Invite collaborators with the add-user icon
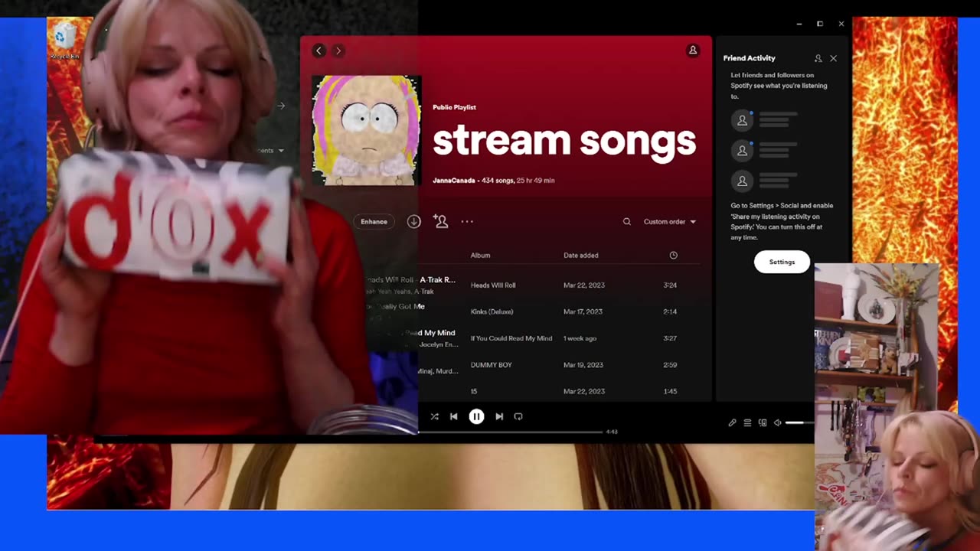 (x=440, y=221)
